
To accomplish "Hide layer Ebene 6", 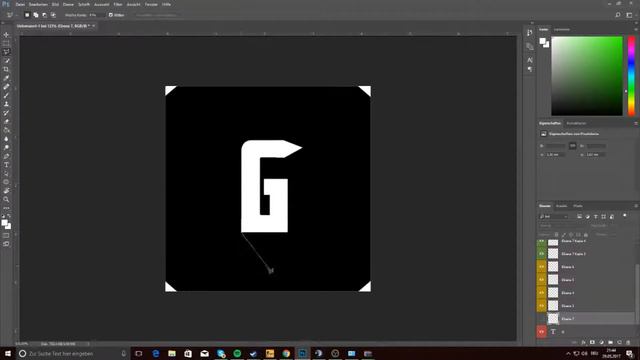I will [x=541, y=267].
